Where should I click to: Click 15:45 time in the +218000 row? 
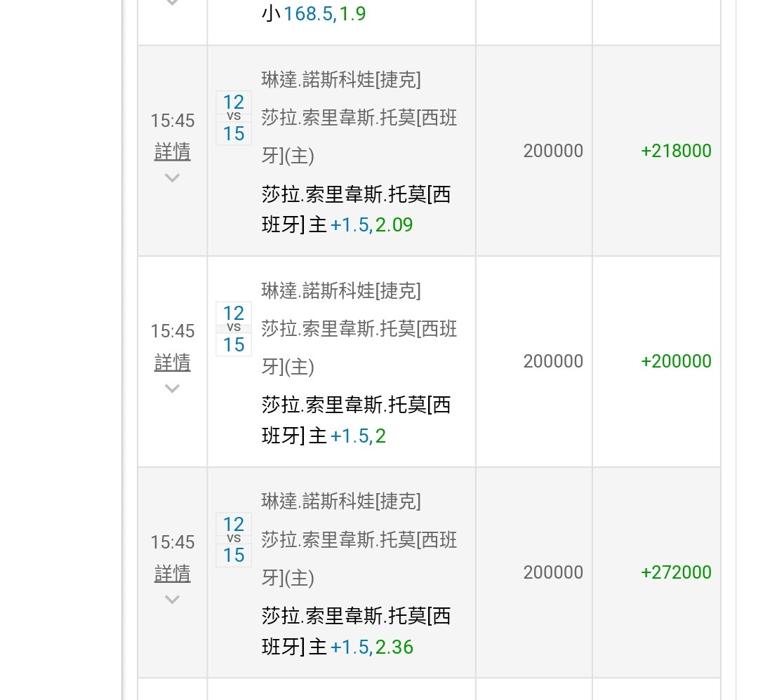pyautogui.click(x=172, y=121)
